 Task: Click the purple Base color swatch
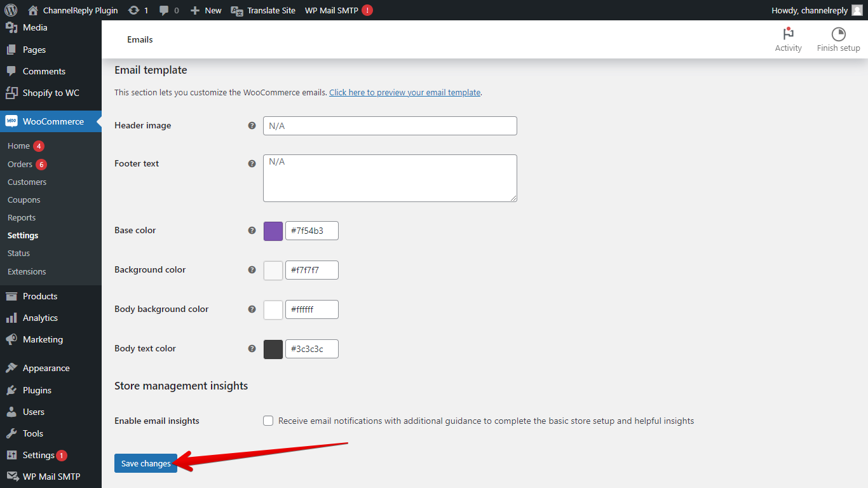point(273,231)
